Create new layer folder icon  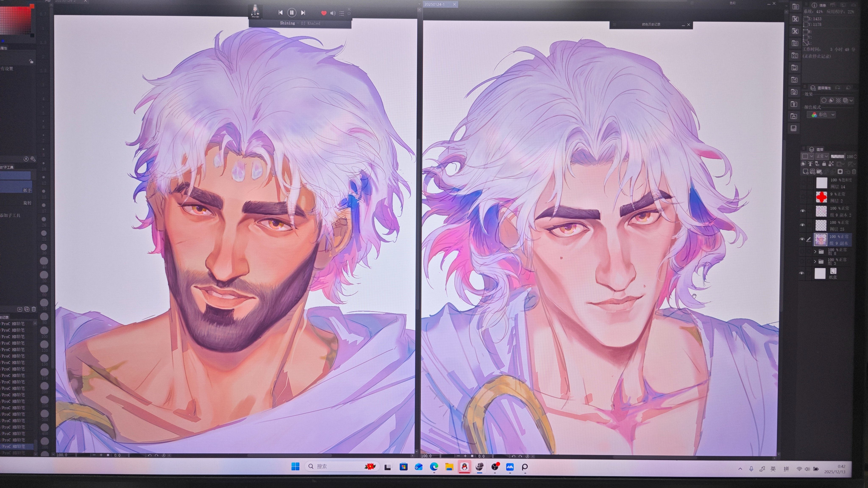pos(819,172)
